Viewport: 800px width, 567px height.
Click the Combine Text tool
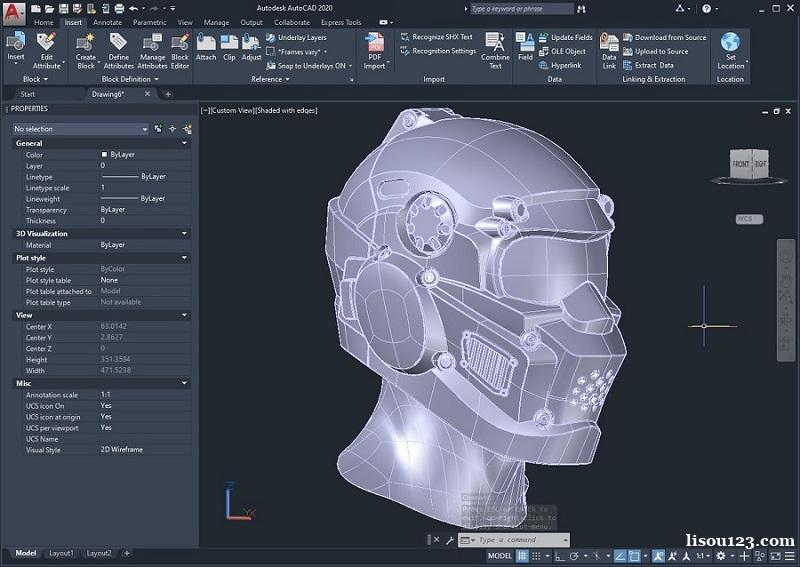tap(495, 51)
